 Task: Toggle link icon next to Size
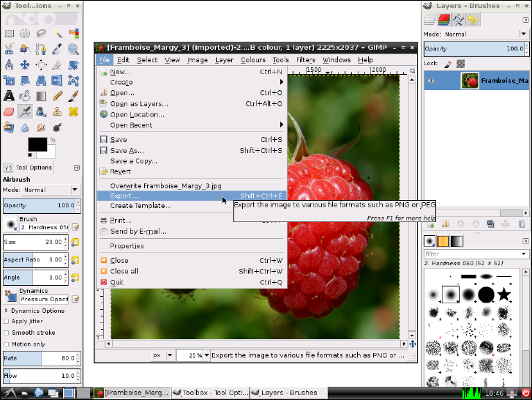pyautogui.click(x=75, y=242)
